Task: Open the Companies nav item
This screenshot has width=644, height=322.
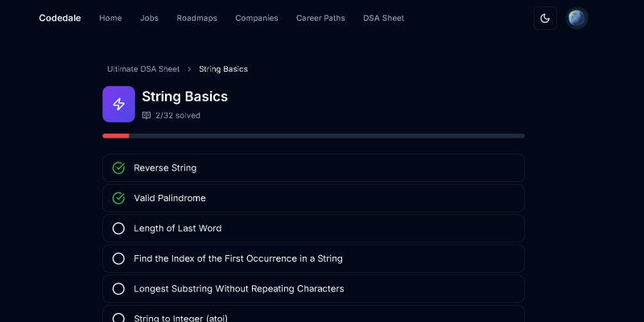Action: point(257,18)
